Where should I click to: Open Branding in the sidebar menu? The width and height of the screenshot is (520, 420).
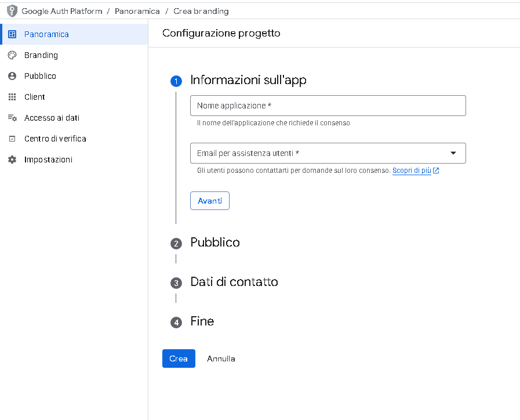41,55
